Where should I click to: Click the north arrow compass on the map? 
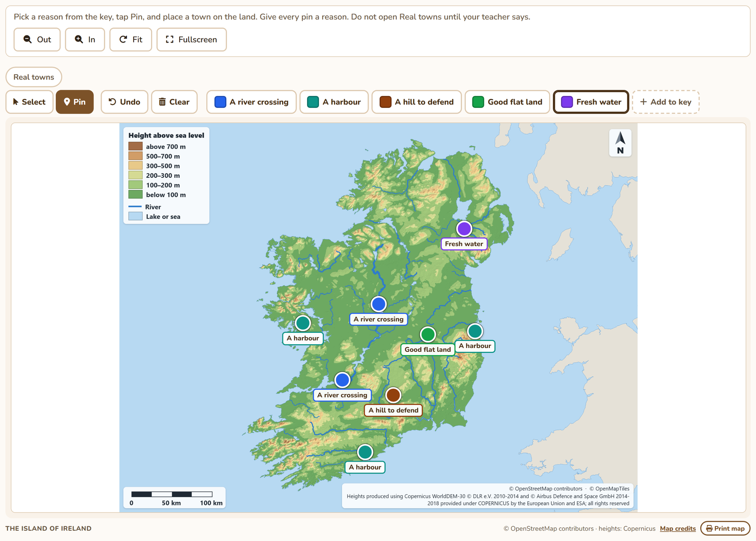[x=620, y=143]
